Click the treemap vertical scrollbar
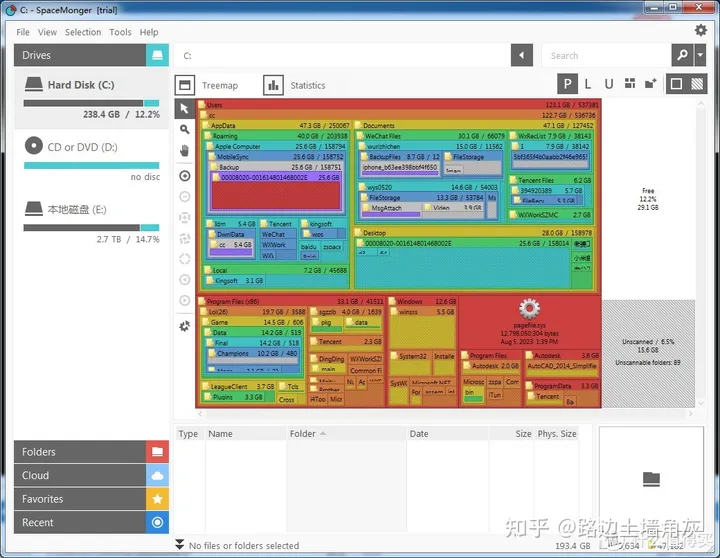The height and width of the screenshot is (558, 720). pyautogui.click(x=701, y=253)
